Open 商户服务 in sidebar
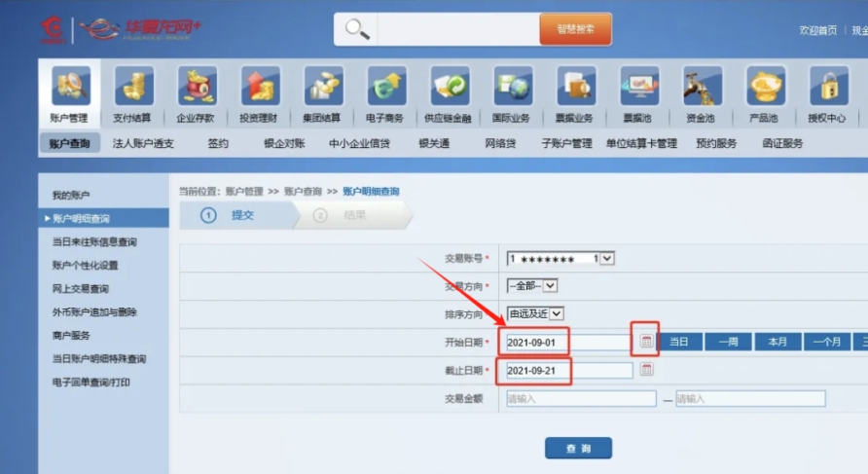The image size is (868, 474). coord(71,335)
